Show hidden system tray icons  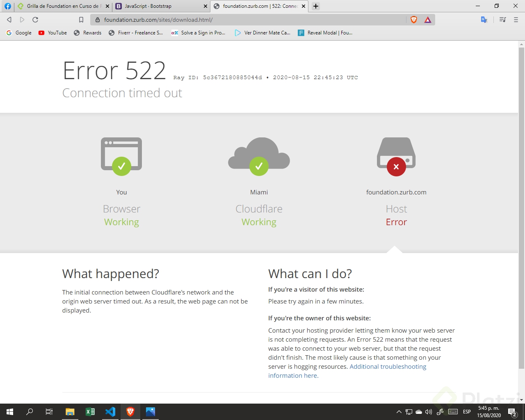point(399,412)
